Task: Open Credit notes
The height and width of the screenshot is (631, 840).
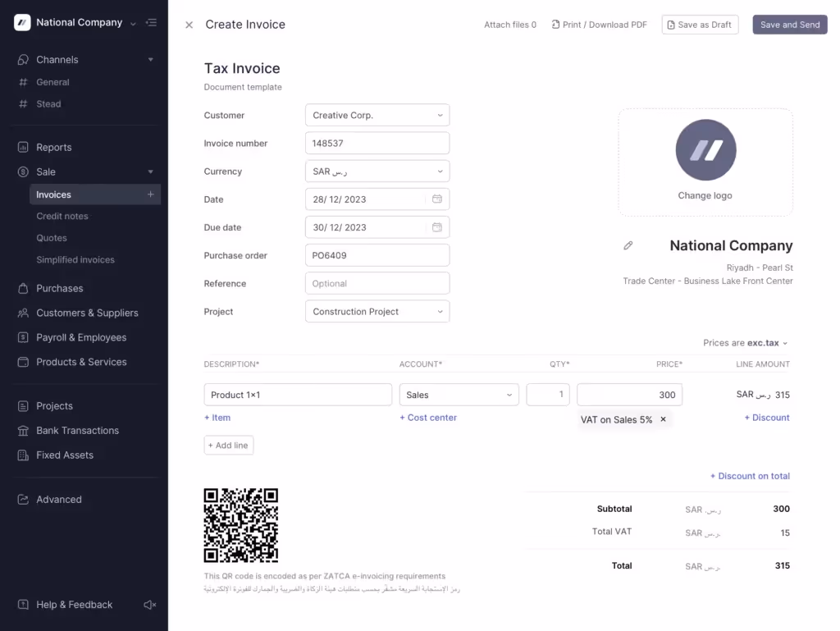Action: point(62,216)
